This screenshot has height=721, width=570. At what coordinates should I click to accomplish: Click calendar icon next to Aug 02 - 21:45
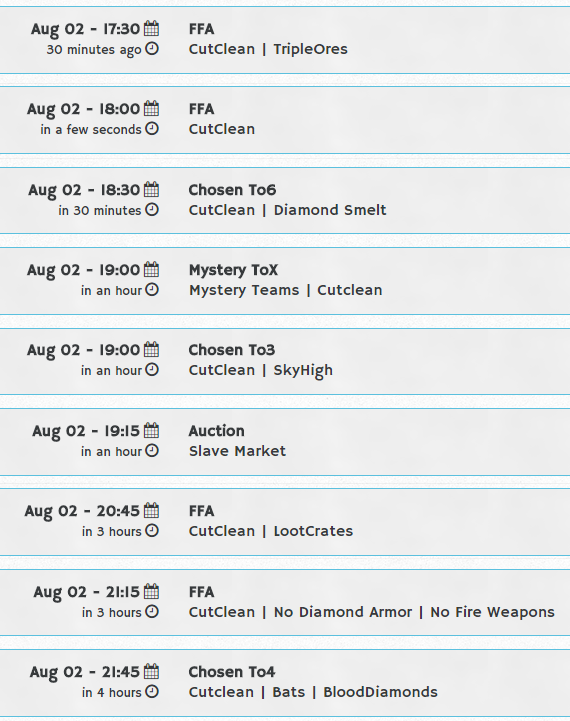tap(151, 671)
